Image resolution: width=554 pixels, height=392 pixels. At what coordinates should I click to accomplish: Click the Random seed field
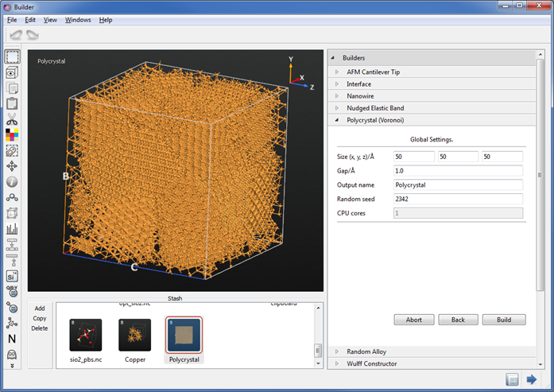pos(458,199)
